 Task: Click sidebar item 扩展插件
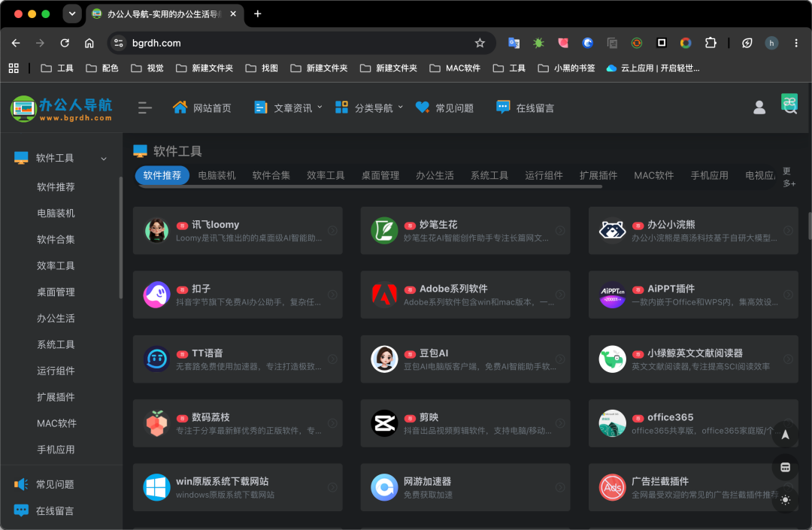(56, 398)
